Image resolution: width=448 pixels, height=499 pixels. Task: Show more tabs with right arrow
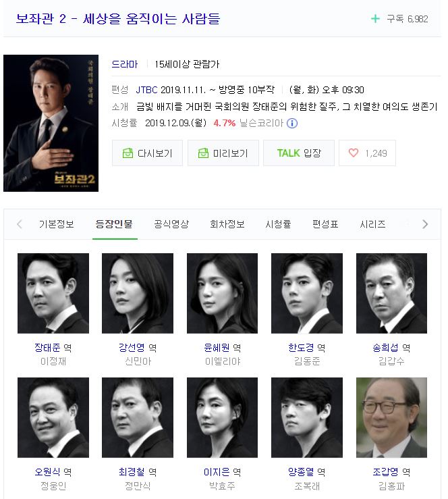425,224
